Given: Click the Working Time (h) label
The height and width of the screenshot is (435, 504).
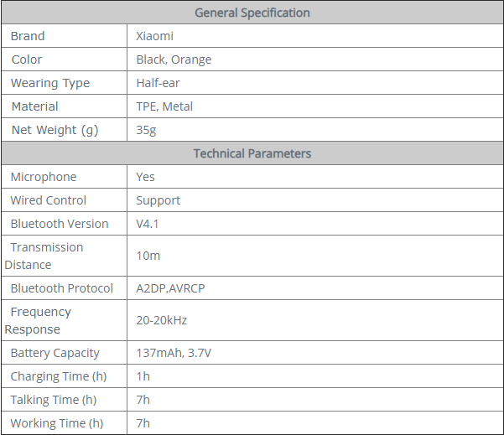Looking at the screenshot, I should point(57,423).
